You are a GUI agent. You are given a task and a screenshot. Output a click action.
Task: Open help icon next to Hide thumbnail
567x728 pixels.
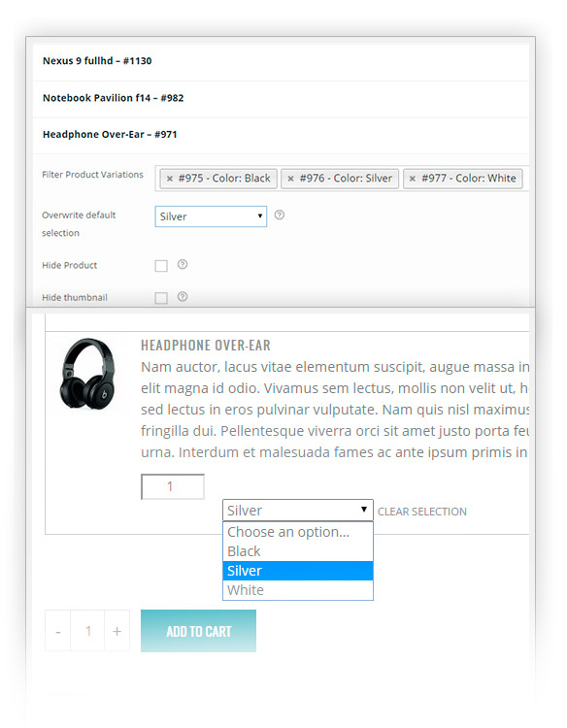[x=183, y=297]
